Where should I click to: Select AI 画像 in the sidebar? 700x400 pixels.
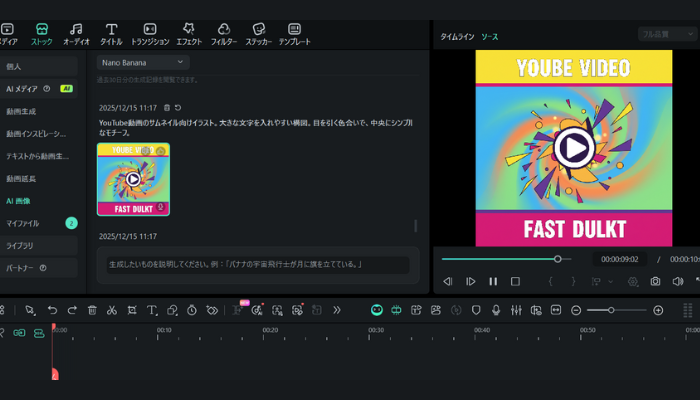(18, 201)
